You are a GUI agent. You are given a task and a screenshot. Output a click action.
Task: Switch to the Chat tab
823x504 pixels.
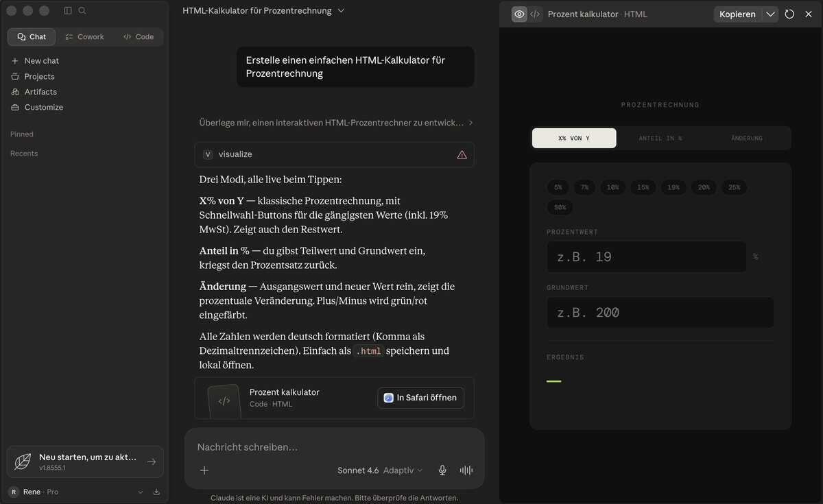point(32,37)
